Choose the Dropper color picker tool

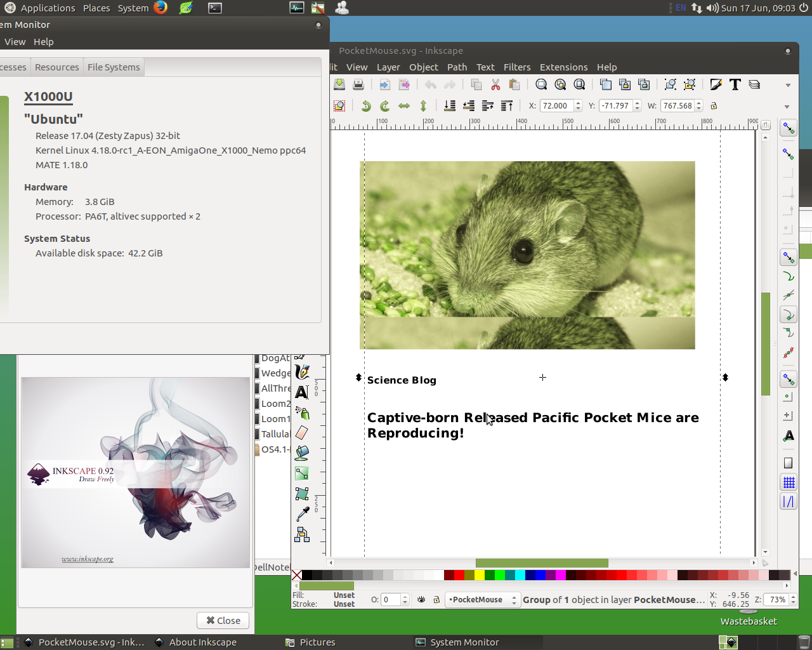302,514
